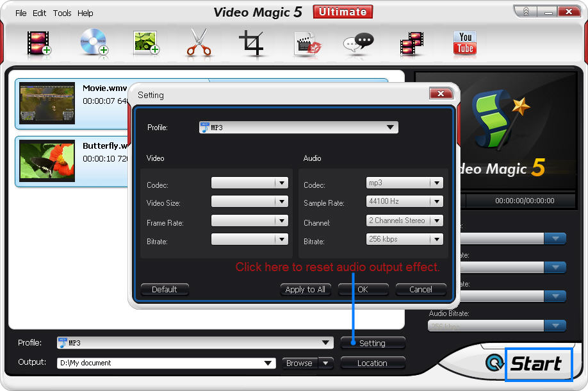
Task: Expand the Sample Rate 44100 Hz dropdown
Action: click(437, 201)
